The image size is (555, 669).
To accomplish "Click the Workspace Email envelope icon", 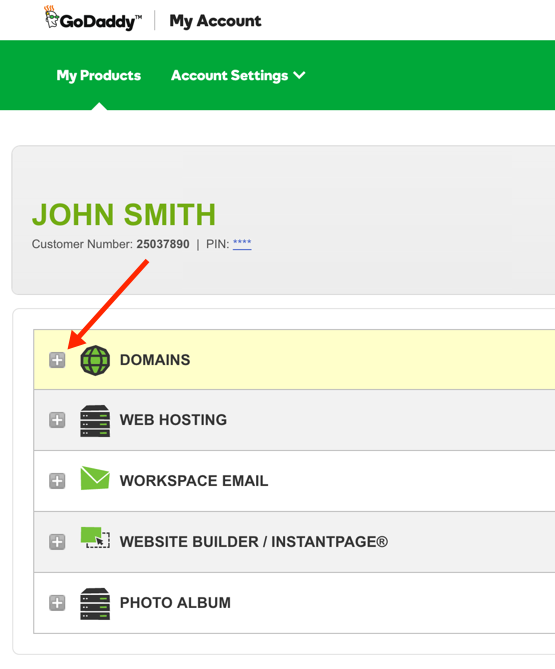I will tap(95, 478).
